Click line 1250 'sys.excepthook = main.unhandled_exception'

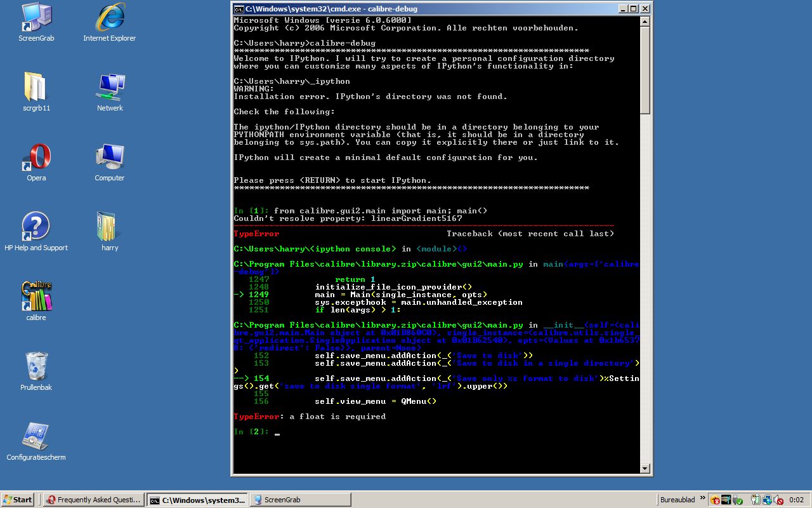click(x=419, y=302)
